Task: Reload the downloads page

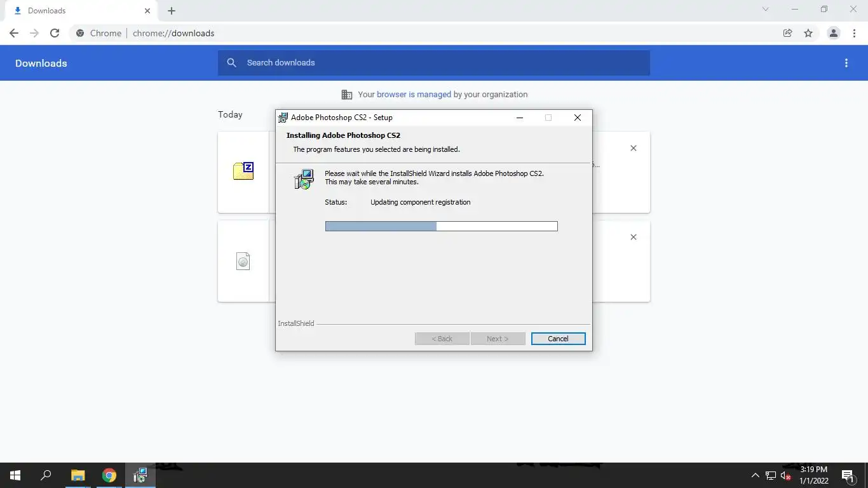Action: (x=55, y=33)
